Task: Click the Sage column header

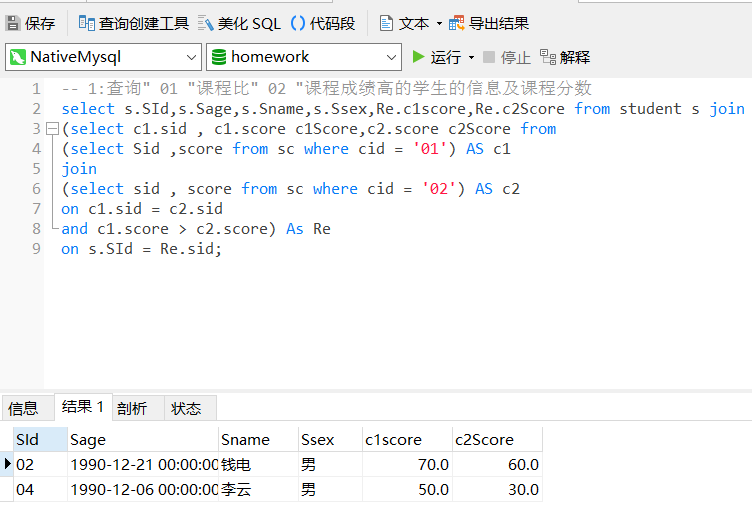Action: coord(142,439)
